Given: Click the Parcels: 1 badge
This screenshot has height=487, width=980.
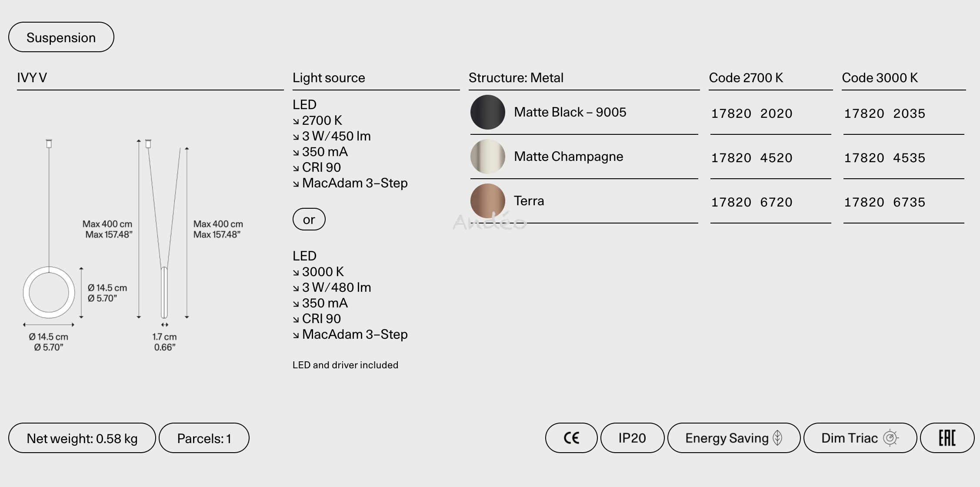Looking at the screenshot, I should pos(204,438).
